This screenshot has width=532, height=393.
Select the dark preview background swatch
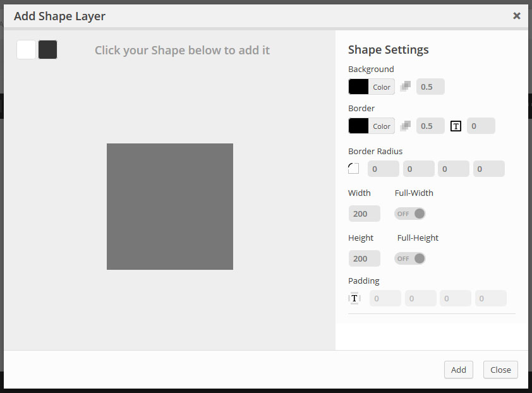[47, 49]
